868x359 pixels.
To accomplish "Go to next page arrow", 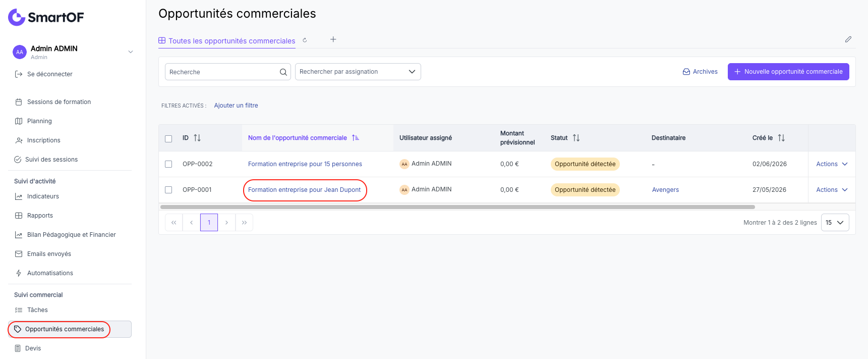I will [x=226, y=223].
